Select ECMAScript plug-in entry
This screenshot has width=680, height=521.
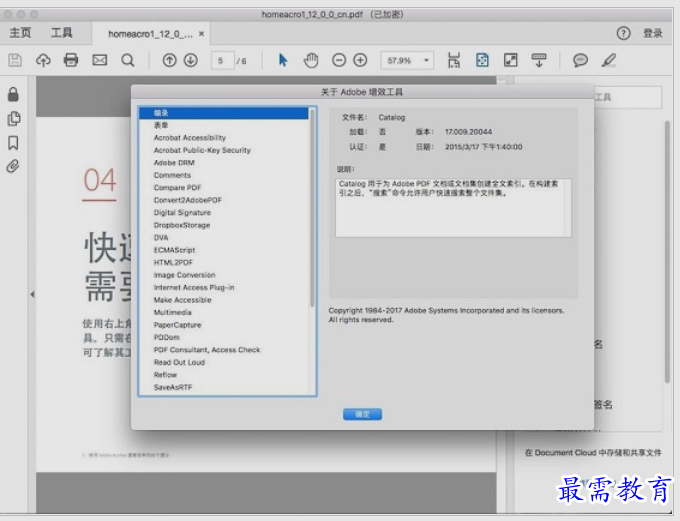coord(224,250)
